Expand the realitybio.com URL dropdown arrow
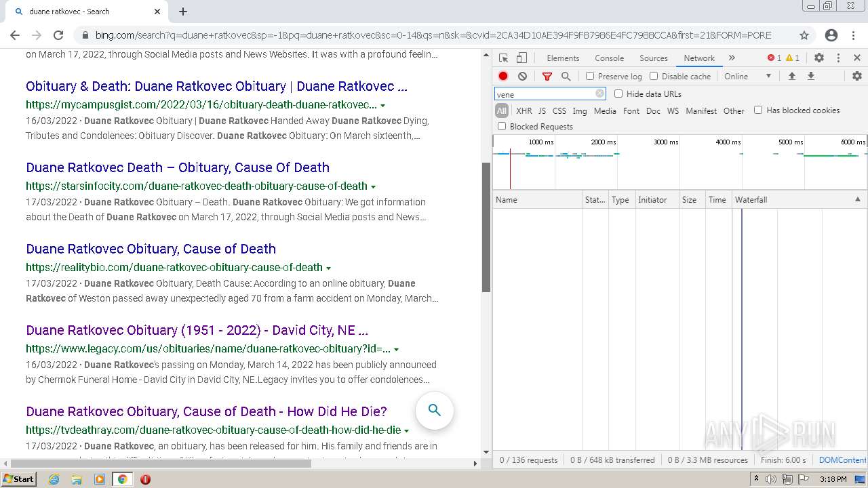The height and width of the screenshot is (488, 868). click(328, 268)
